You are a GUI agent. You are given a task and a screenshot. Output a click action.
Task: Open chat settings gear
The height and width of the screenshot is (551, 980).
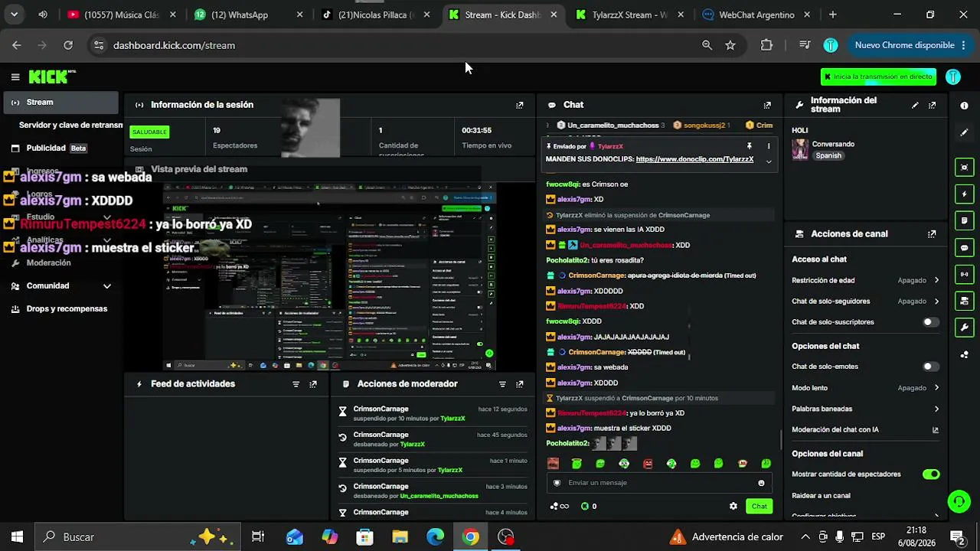[x=733, y=506]
